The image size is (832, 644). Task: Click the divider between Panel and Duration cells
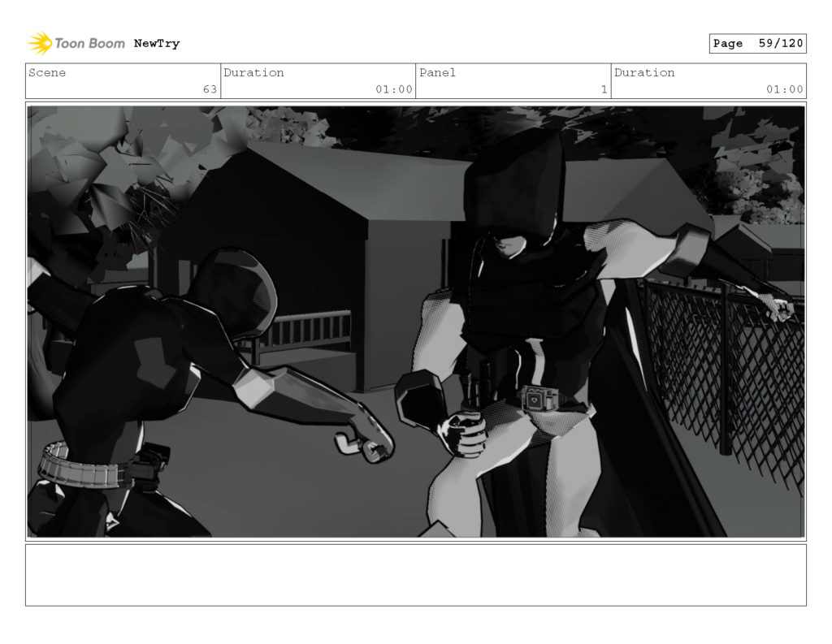point(611,80)
